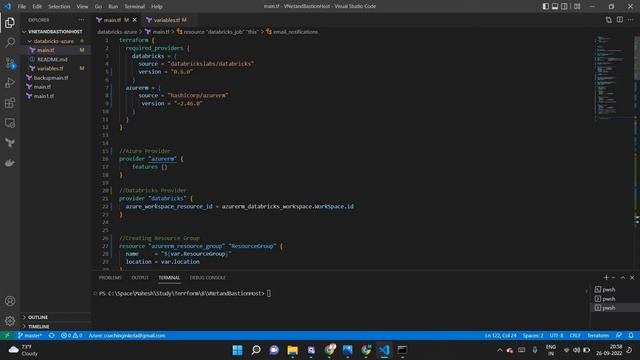Select the second pwsh terminal
The image size is (640, 360).
tap(615, 299)
